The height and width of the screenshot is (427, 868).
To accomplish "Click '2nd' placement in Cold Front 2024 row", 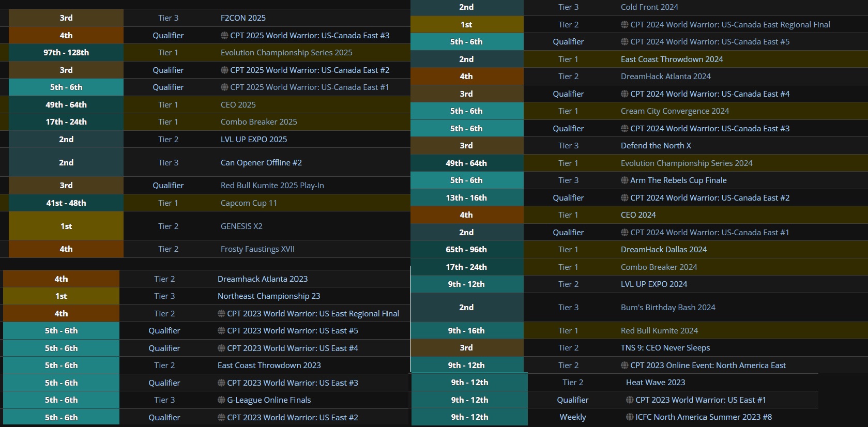I will [466, 7].
